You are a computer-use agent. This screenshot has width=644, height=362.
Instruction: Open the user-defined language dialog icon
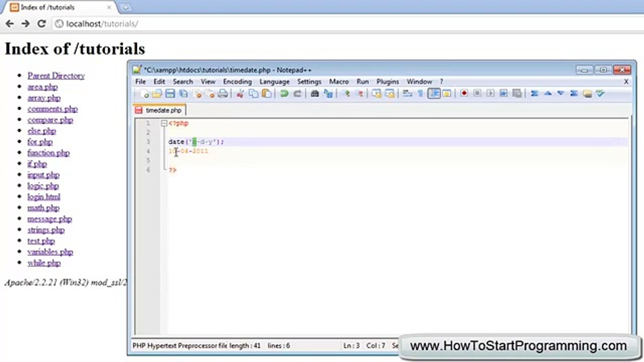tap(446, 94)
